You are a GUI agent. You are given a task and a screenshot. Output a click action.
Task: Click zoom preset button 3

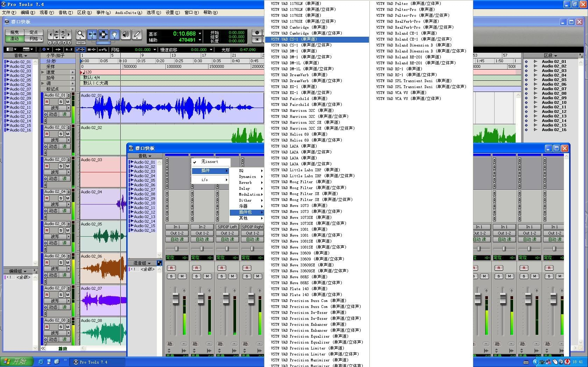pos(60,43)
